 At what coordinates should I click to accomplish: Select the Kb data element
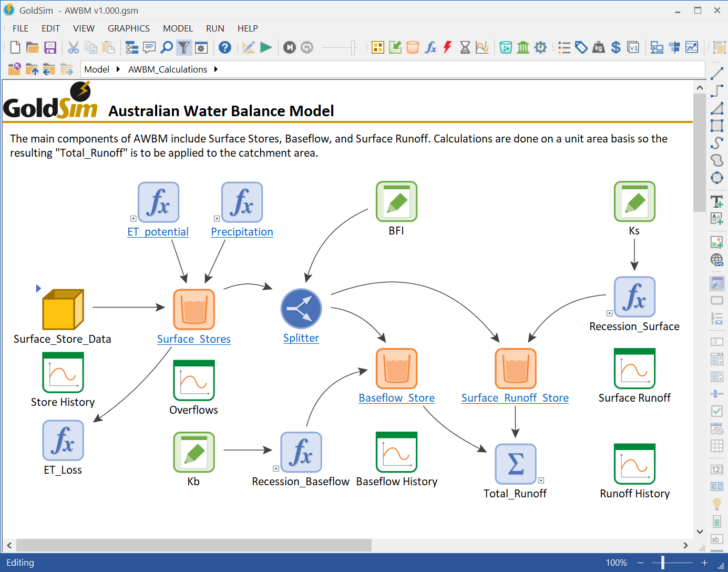(194, 452)
